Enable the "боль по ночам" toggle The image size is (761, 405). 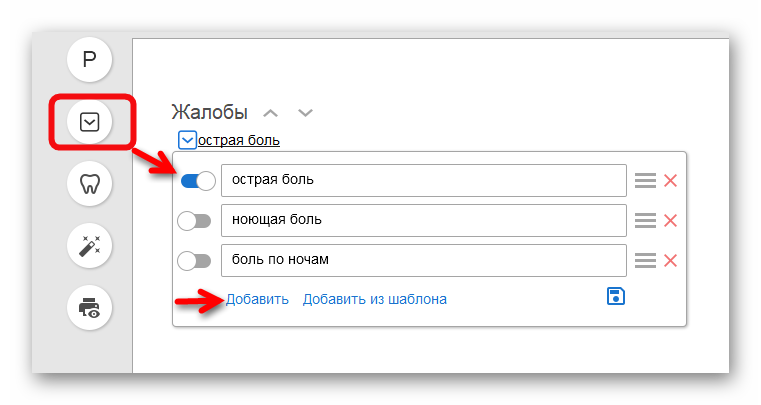click(x=194, y=261)
